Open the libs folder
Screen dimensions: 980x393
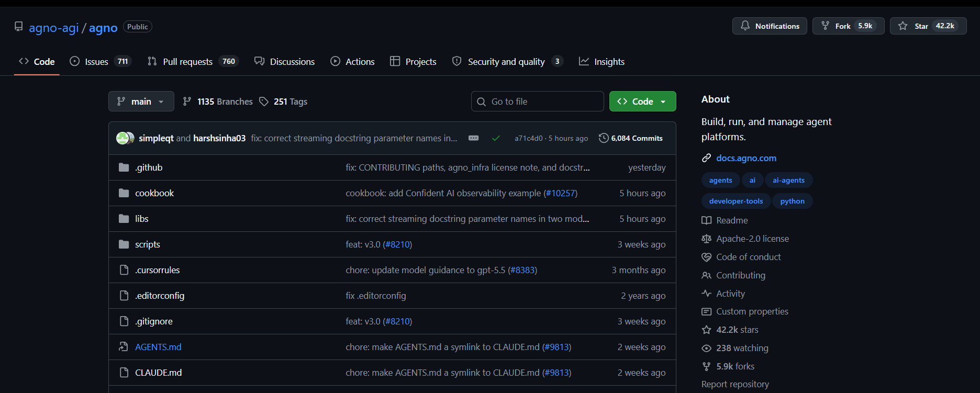(142, 219)
